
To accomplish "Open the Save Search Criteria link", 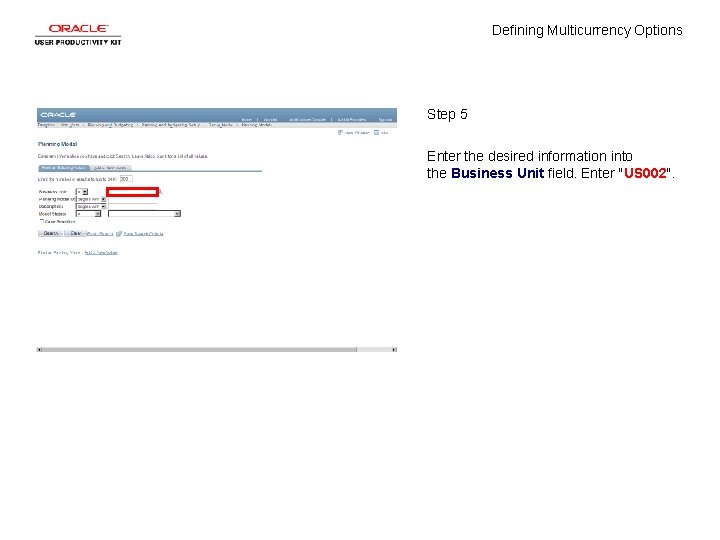I will coord(143,234).
